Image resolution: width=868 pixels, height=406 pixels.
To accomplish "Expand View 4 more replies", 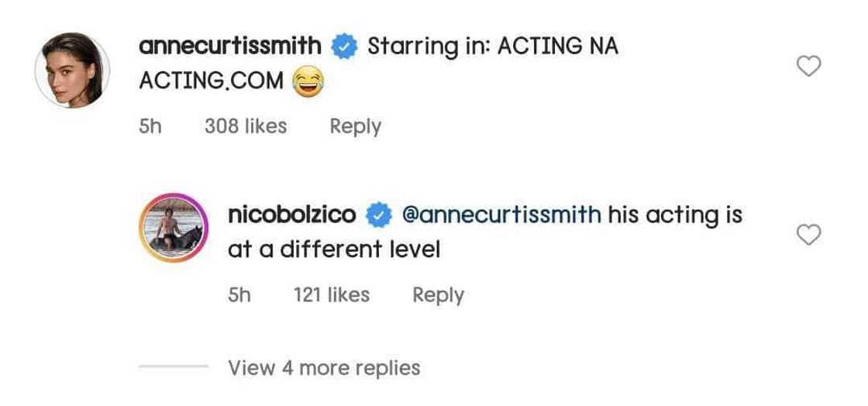I will tap(324, 367).
